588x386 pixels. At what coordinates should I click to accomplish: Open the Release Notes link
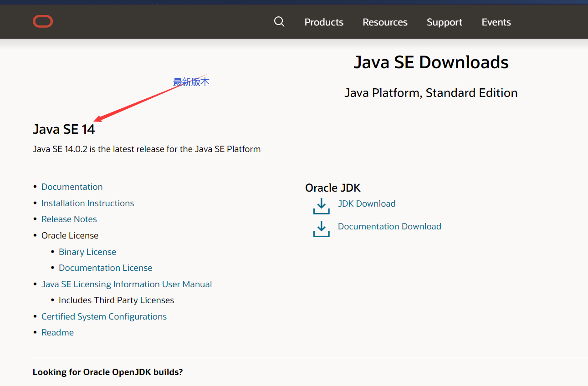69,219
